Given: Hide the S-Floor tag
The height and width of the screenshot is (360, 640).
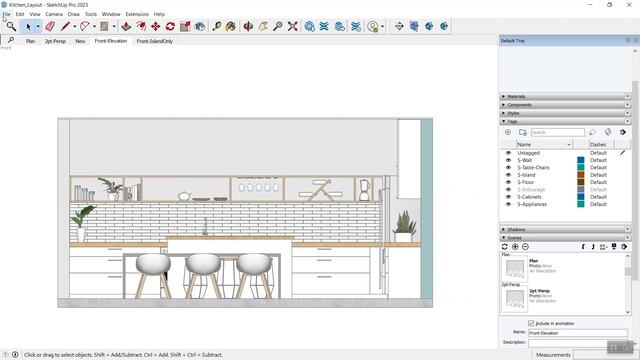Looking at the screenshot, I should click(508, 182).
